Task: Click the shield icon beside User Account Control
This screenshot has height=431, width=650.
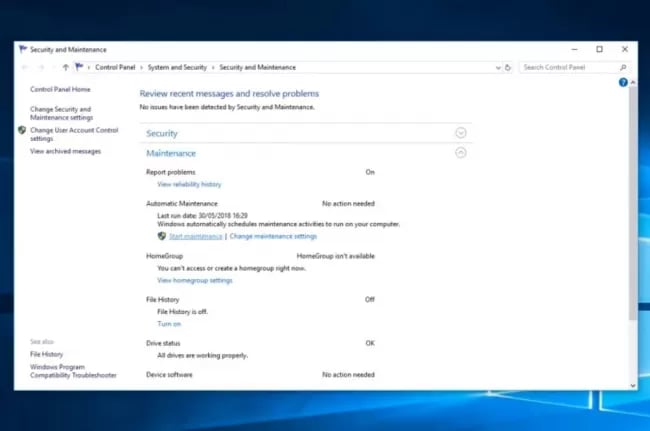Action: coord(22,130)
